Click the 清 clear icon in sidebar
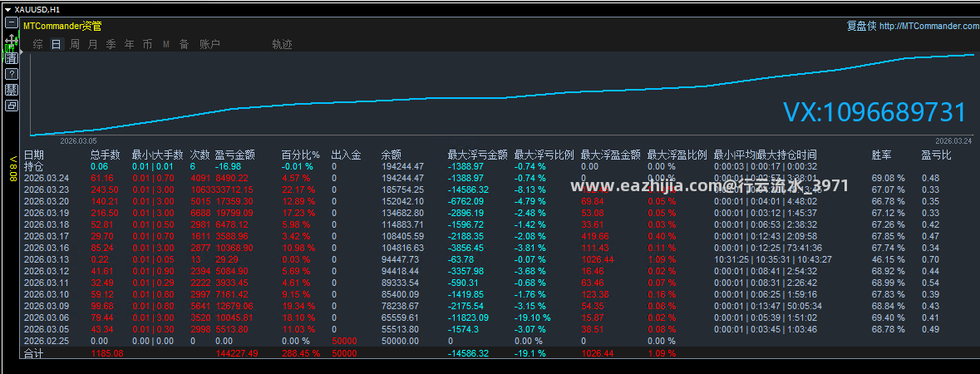The height and width of the screenshot is (374, 980). pyautogui.click(x=12, y=58)
